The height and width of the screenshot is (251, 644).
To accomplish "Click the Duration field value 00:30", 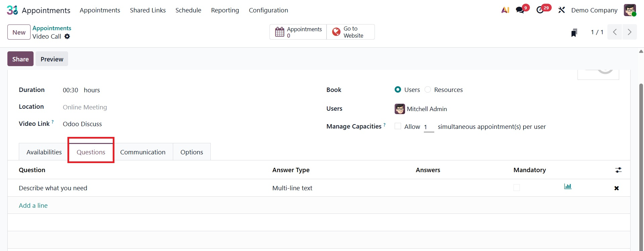I will 70,90.
